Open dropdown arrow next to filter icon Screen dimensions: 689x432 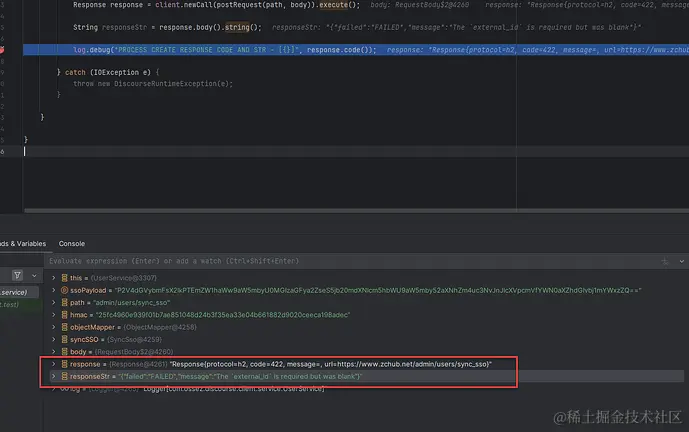click(34, 276)
